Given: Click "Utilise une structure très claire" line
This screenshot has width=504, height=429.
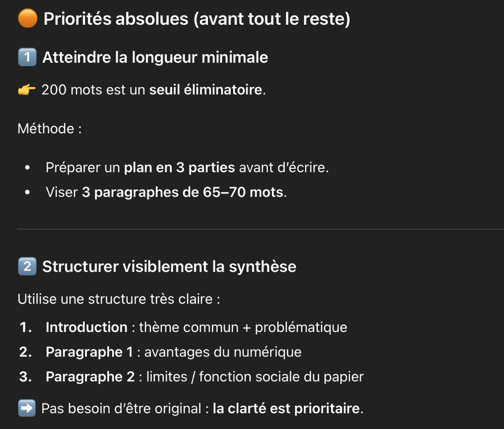Looking at the screenshot, I should pyautogui.click(x=119, y=299).
